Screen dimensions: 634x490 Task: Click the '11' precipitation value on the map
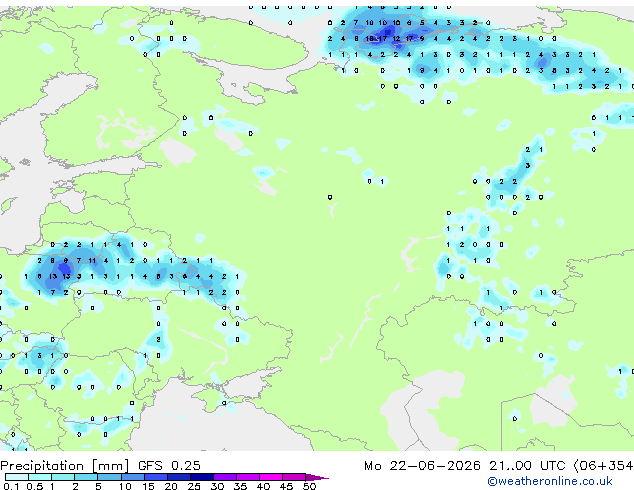click(x=92, y=261)
